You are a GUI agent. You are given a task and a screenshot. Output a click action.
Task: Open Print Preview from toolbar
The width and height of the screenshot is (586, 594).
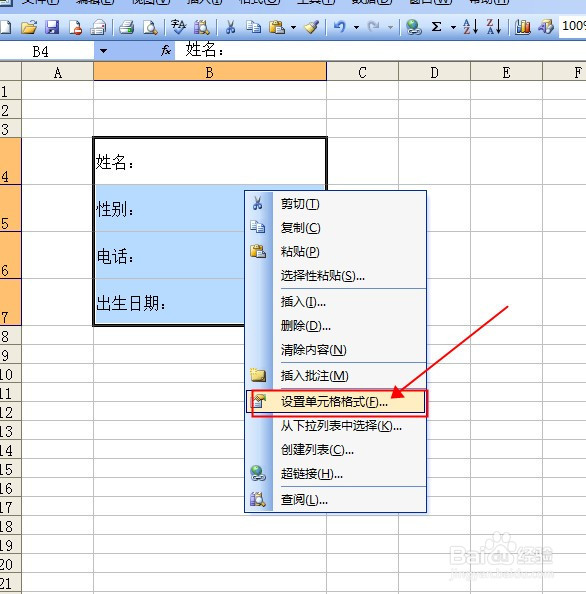[150, 27]
